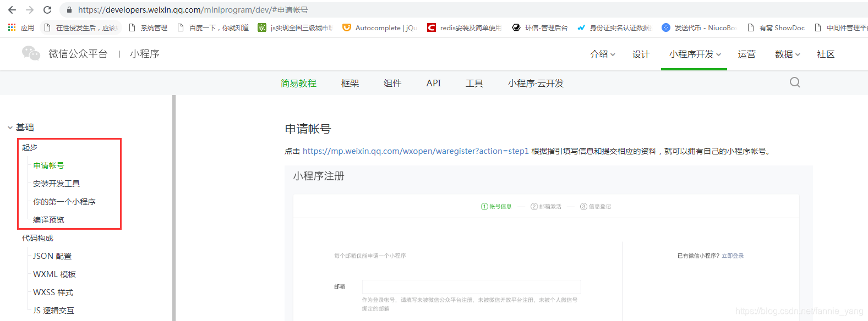Select 编译预览 in the sidebar

coord(48,220)
